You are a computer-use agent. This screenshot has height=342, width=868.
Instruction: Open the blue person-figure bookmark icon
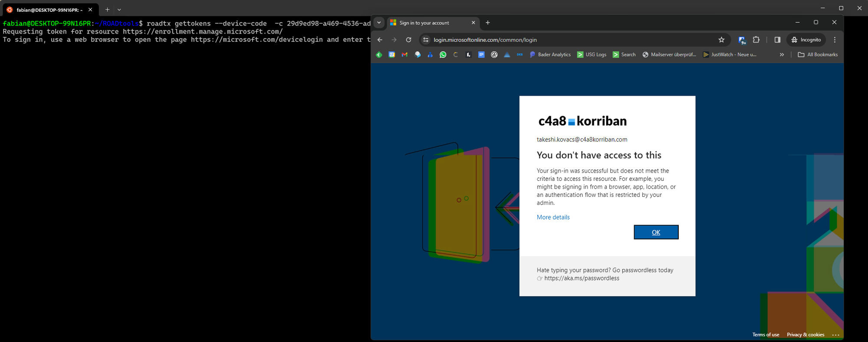click(x=430, y=54)
